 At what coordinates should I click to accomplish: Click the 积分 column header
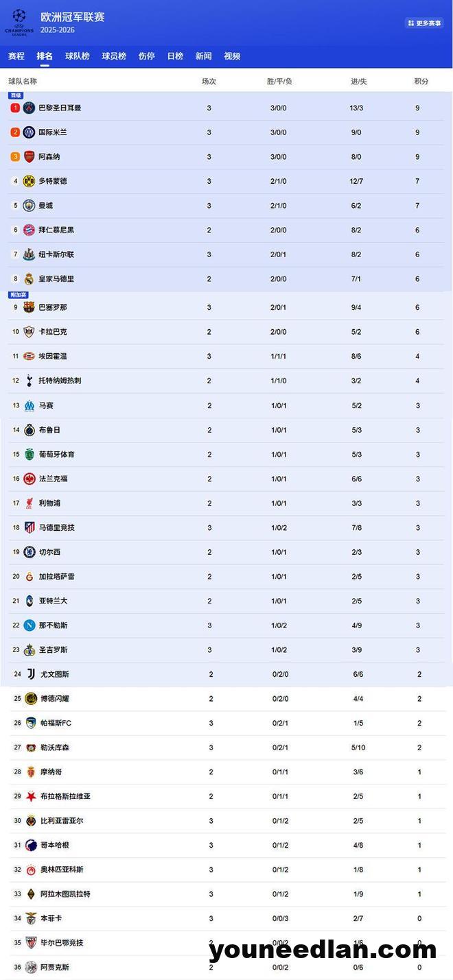pos(421,81)
